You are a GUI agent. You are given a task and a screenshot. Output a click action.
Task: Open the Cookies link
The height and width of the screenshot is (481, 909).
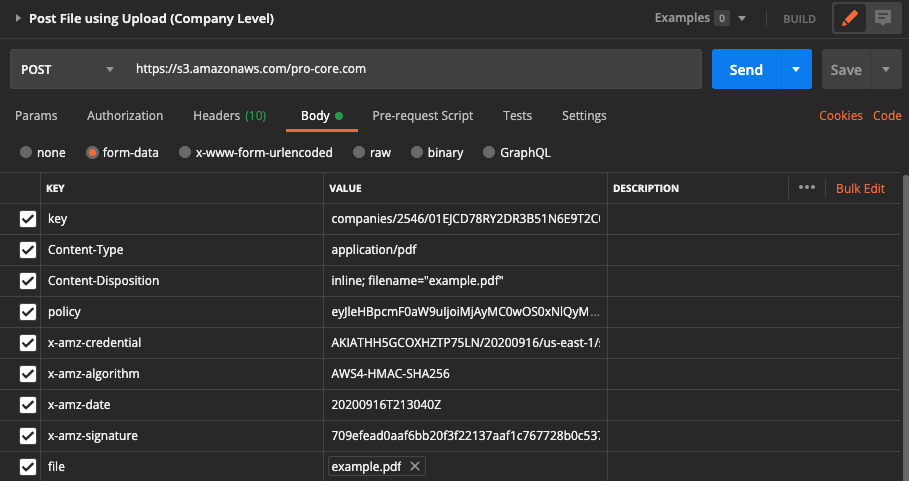pyautogui.click(x=841, y=115)
